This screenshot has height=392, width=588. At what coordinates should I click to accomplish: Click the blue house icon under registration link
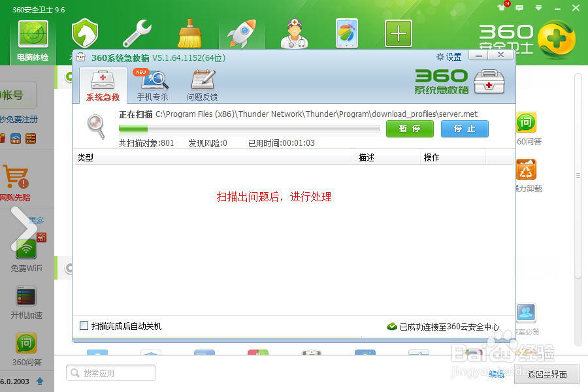click(x=16, y=139)
